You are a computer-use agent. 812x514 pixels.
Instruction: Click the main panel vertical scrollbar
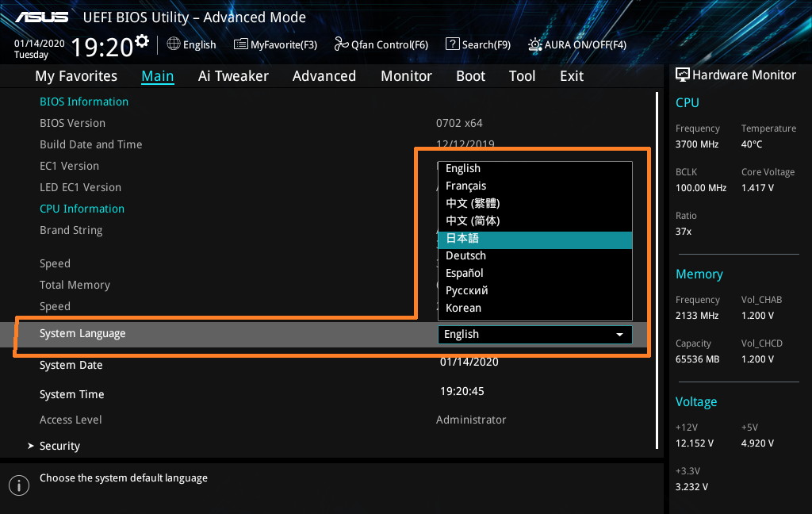(657, 270)
